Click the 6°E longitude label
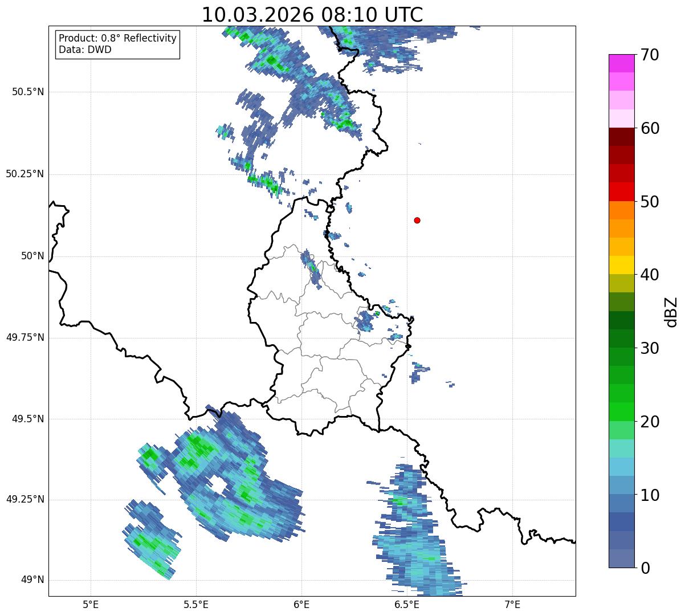 pyautogui.click(x=301, y=604)
